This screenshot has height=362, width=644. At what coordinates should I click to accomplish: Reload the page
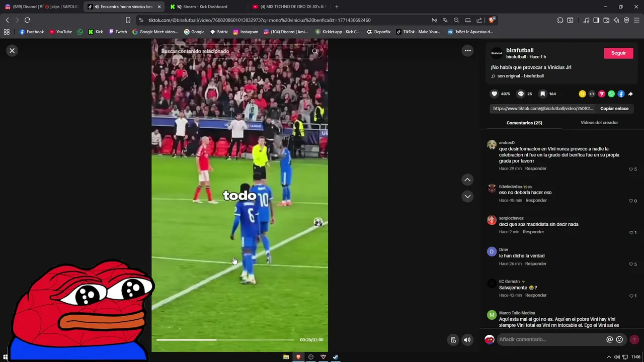(27, 20)
